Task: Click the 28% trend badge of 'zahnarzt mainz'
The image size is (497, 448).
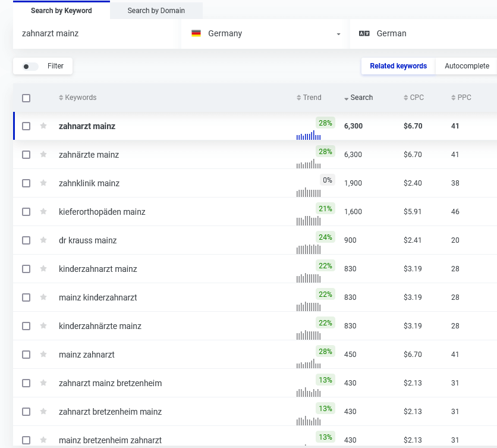Action: pyautogui.click(x=325, y=123)
